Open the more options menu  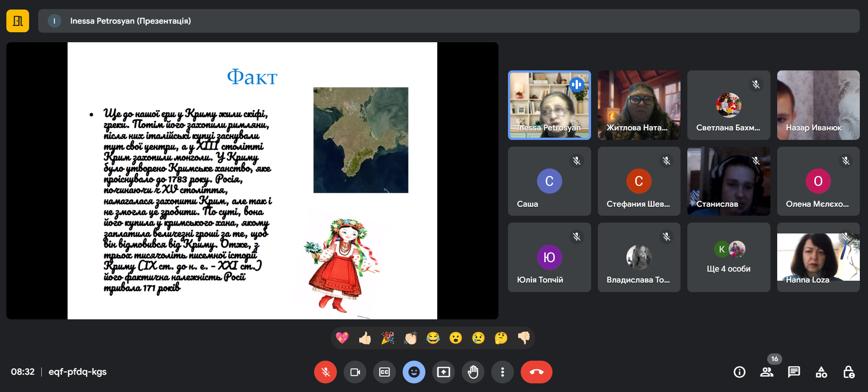point(502,372)
